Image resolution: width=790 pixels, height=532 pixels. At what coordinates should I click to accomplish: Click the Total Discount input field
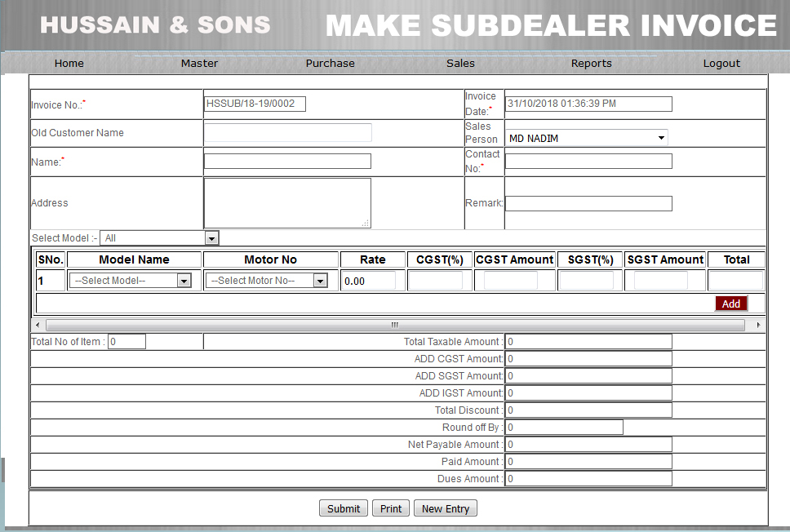(588, 410)
